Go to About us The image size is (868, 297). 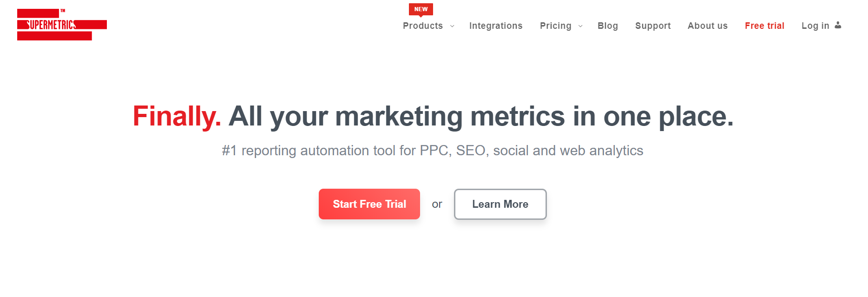707,26
